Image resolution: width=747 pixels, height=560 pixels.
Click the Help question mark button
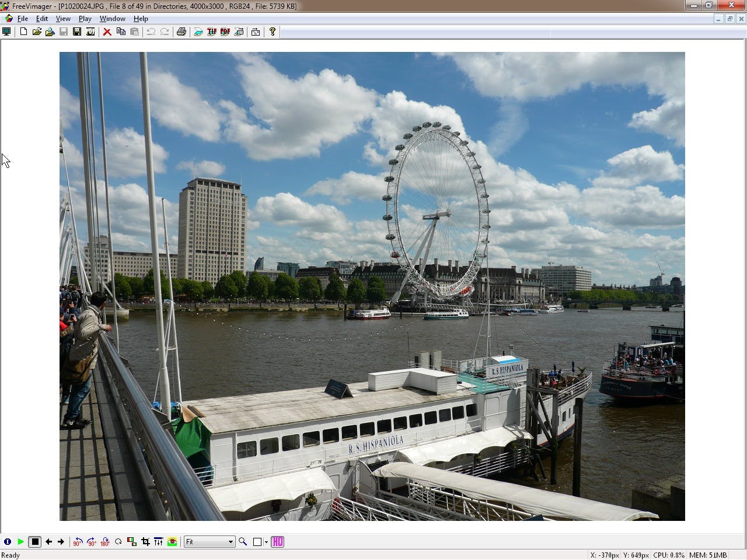pos(272,32)
